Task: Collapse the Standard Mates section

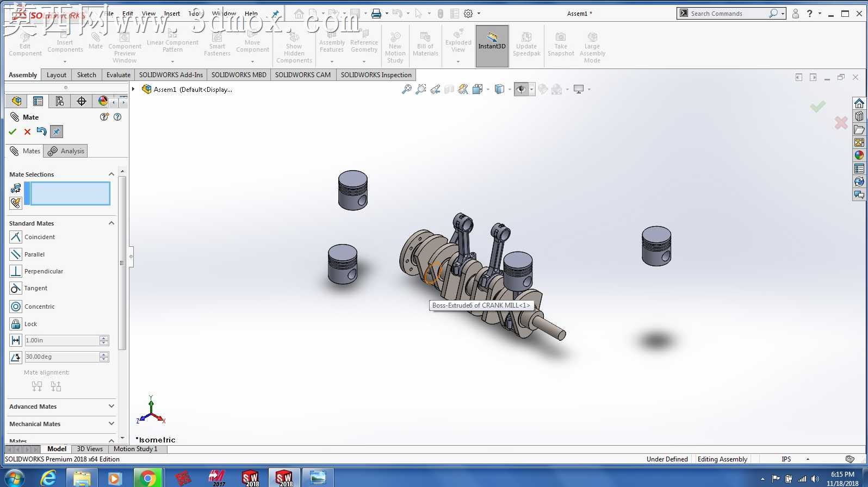Action: (111, 223)
